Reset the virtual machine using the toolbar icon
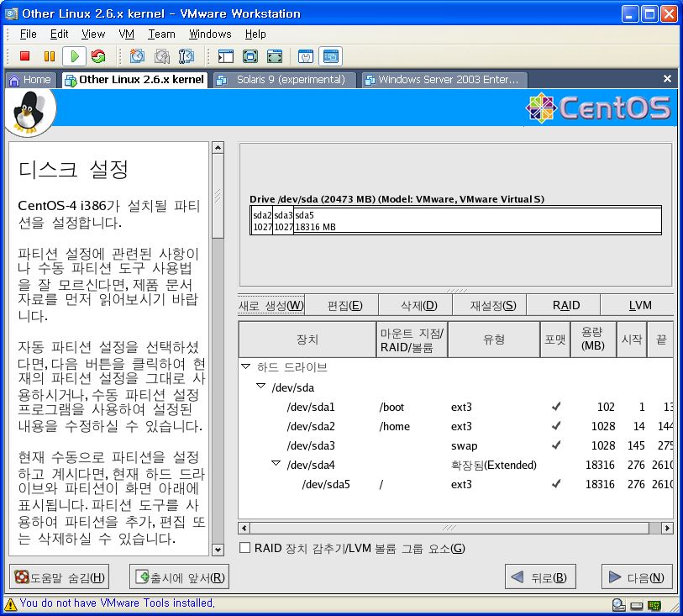 [98, 56]
